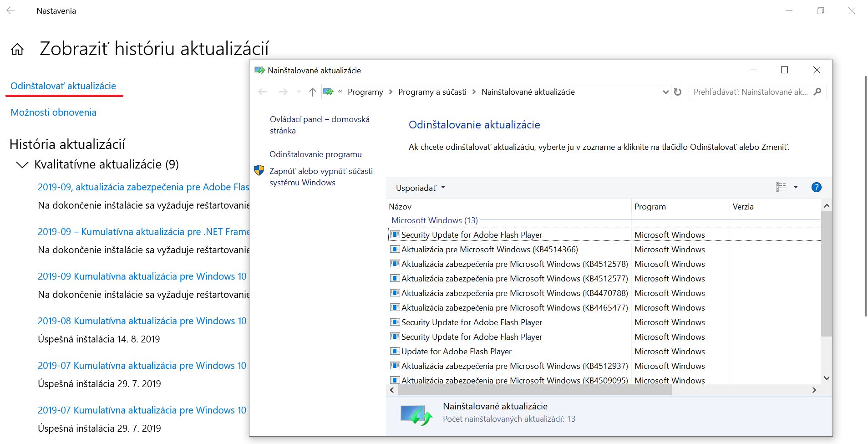
Task: Open 2019-08 Kumulatívna aktualizácia pre Windows 10 link
Action: (142, 321)
